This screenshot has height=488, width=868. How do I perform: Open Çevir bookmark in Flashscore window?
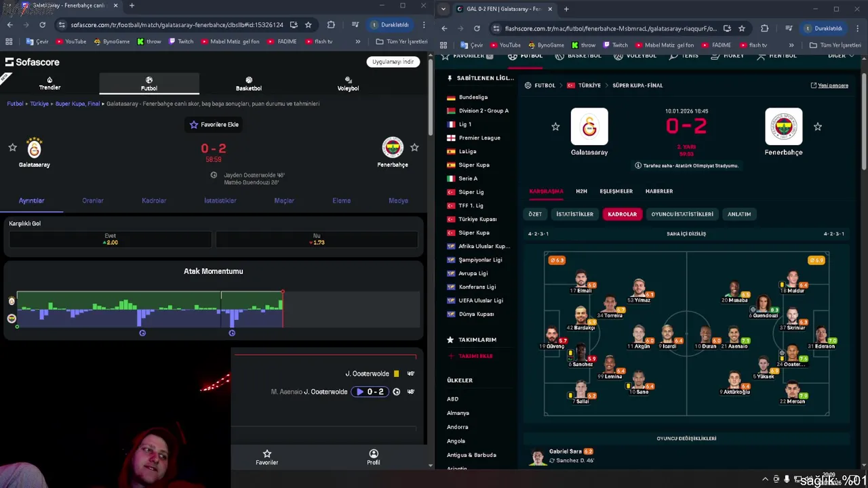coord(471,45)
